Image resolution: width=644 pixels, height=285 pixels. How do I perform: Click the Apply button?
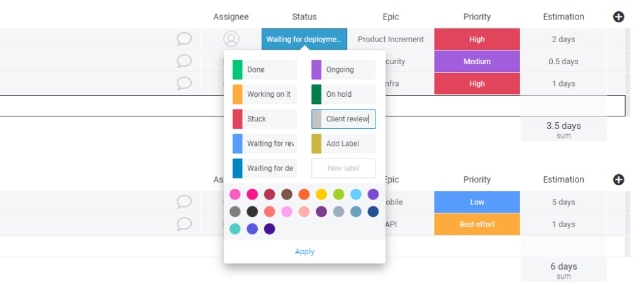[x=304, y=252]
